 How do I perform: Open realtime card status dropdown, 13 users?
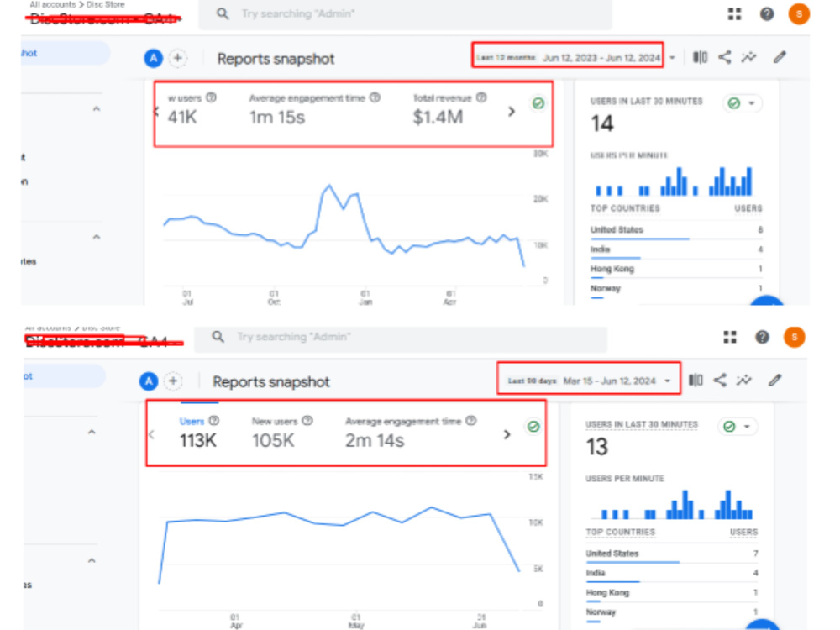738,427
